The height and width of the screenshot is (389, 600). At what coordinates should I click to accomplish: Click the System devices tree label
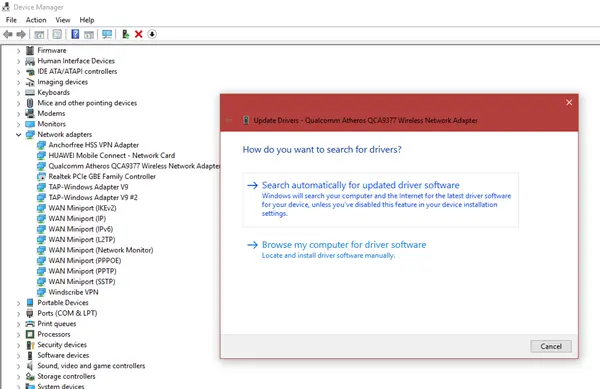(x=60, y=386)
